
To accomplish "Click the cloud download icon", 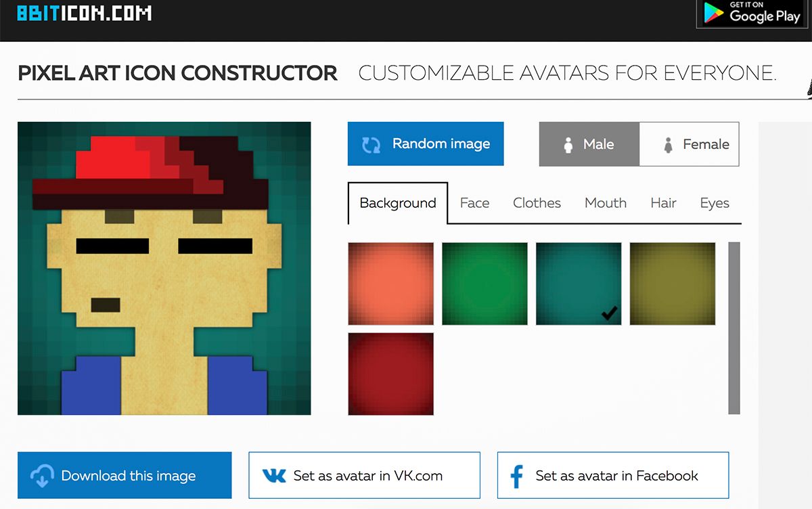I will (x=43, y=476).
